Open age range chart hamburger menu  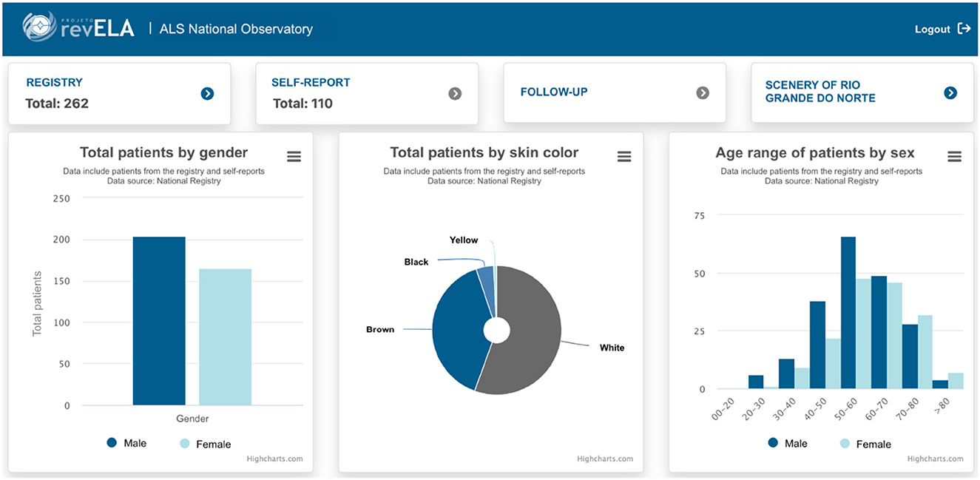[x=954, y=156]
